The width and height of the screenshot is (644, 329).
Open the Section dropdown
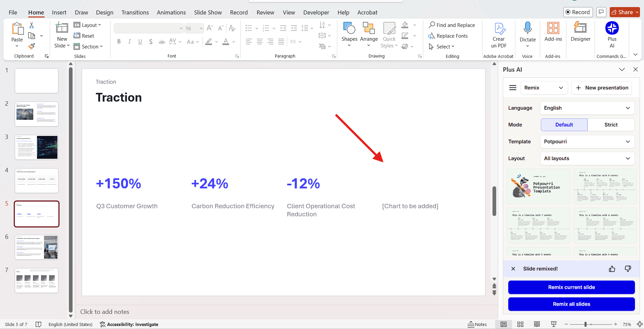tap(88, 46)
